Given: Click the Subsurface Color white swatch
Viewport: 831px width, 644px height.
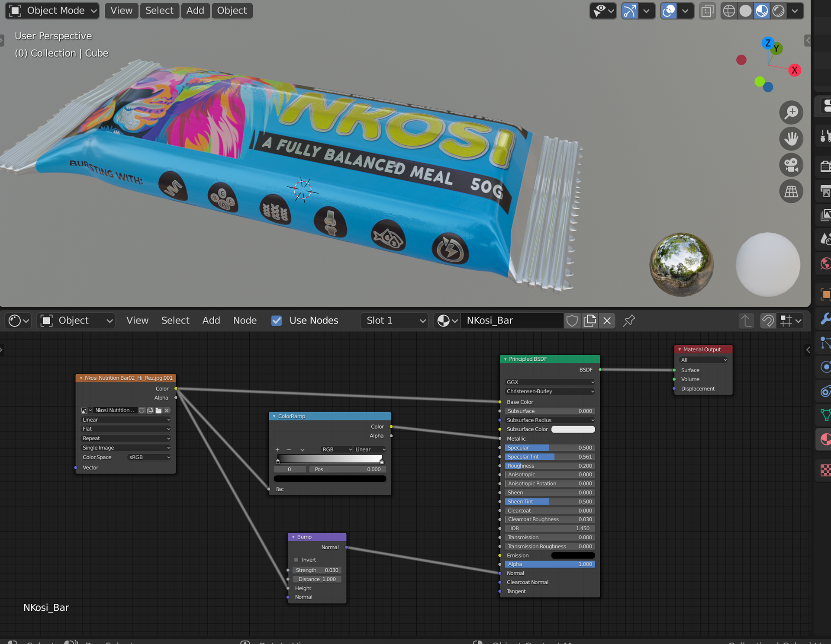Looking at the screenshot, I should pyautogui.click(x=573, y=429).
